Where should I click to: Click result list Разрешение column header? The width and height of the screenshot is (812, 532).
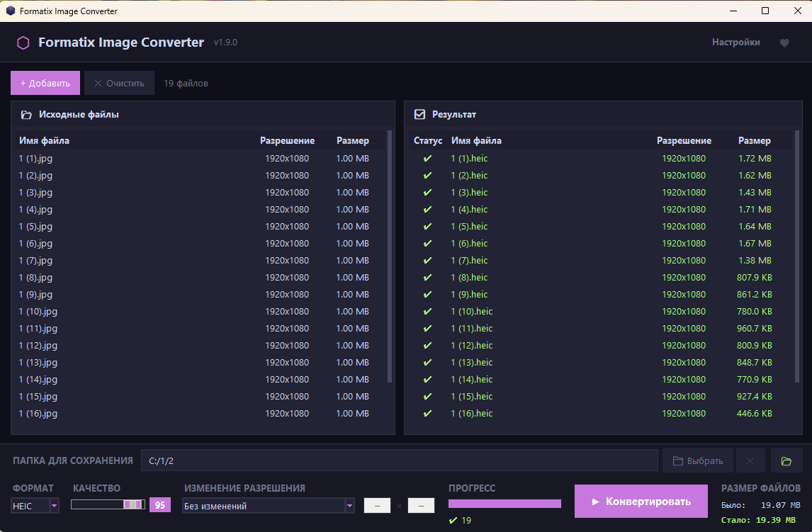[684, 140]
